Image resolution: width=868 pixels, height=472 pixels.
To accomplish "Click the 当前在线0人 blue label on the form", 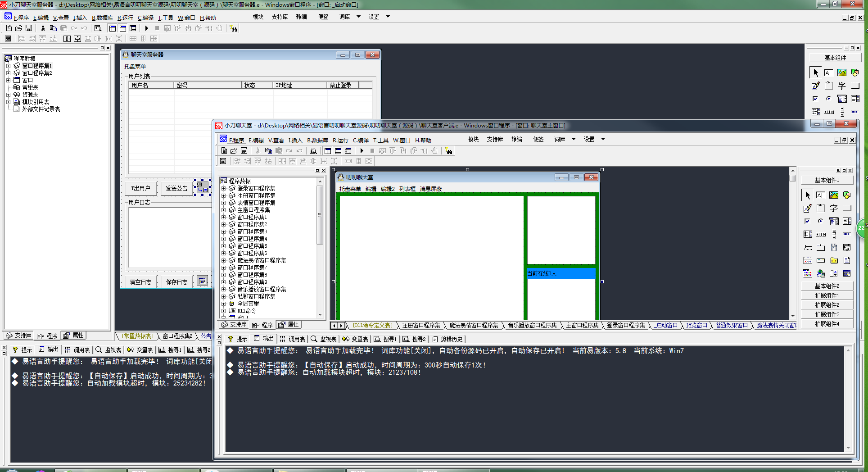I will coord(561,273).
